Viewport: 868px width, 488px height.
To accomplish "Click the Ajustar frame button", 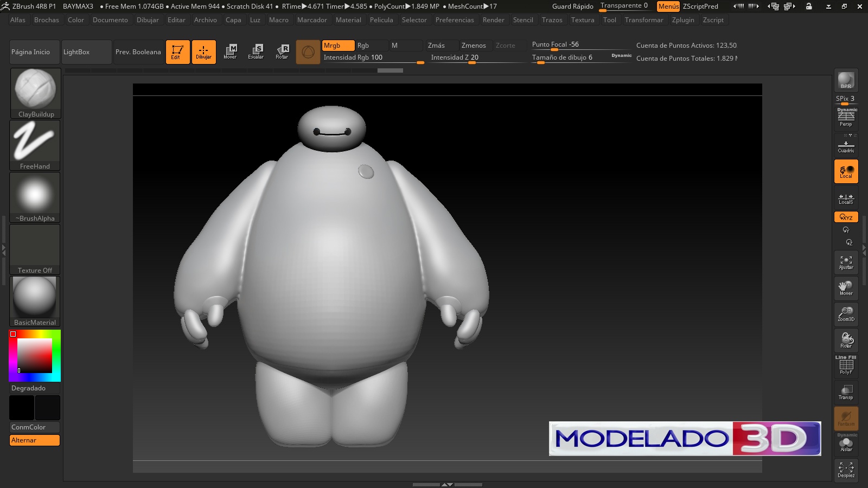I will click(846, 262).
